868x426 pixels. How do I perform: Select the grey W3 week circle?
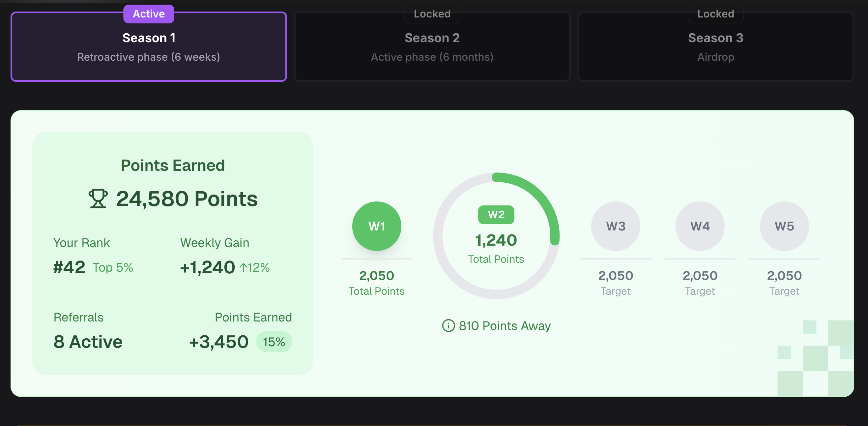(x=615, y=226)
